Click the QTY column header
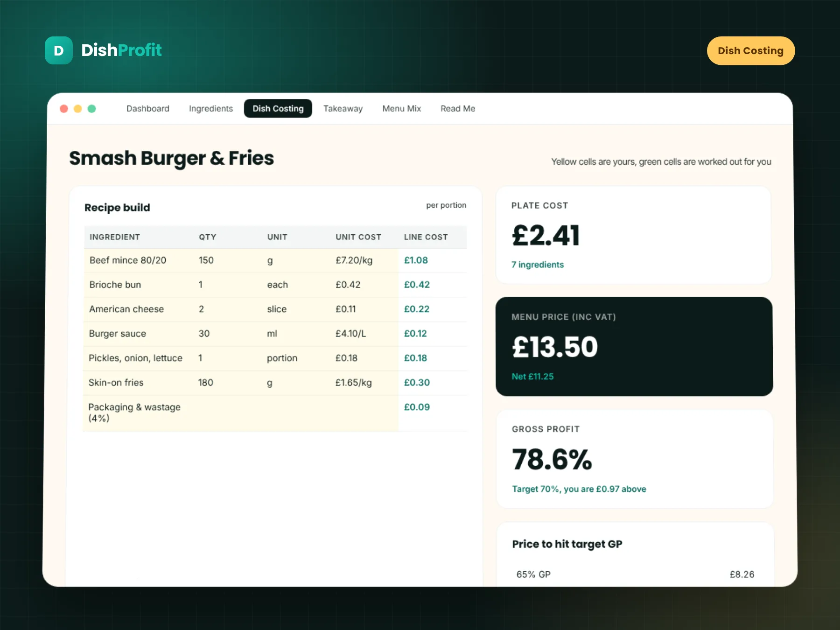The image size is (840, 630). pos(208,237)
